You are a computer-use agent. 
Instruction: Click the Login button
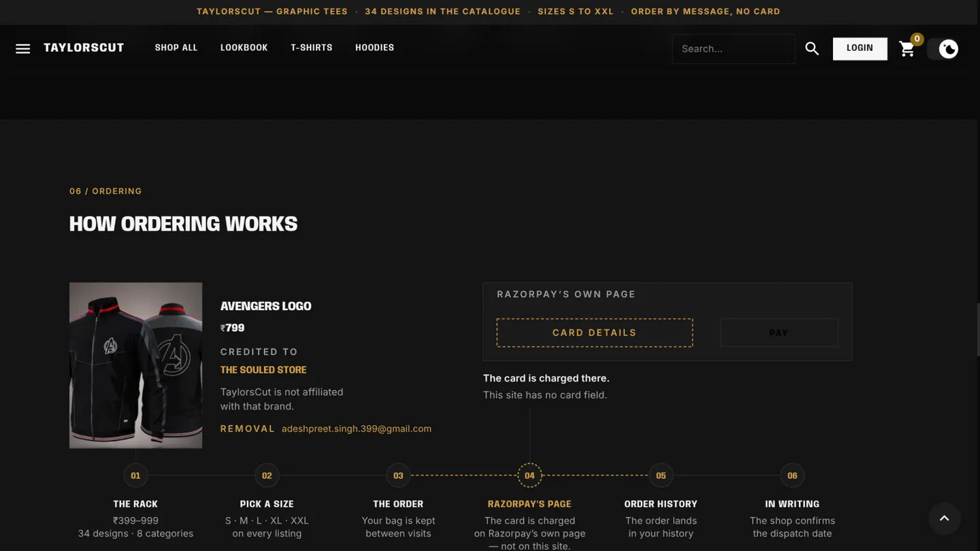(x=860, y=48)
